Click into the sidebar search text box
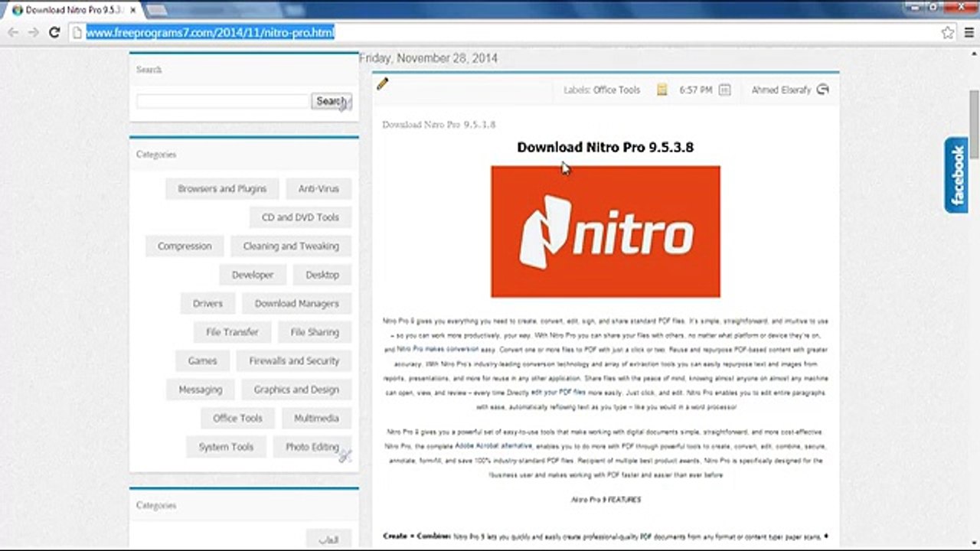Viewport: 980px width, 551px height. 222,101
